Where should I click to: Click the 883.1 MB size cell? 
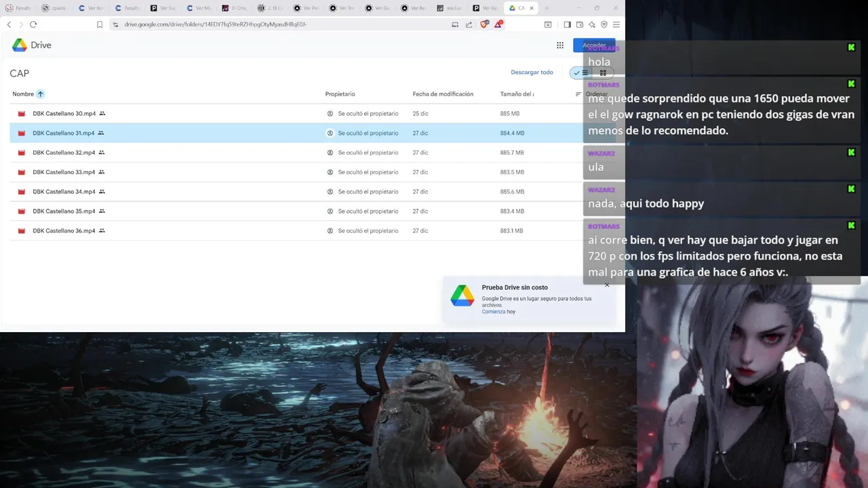[x=511, y=230]
